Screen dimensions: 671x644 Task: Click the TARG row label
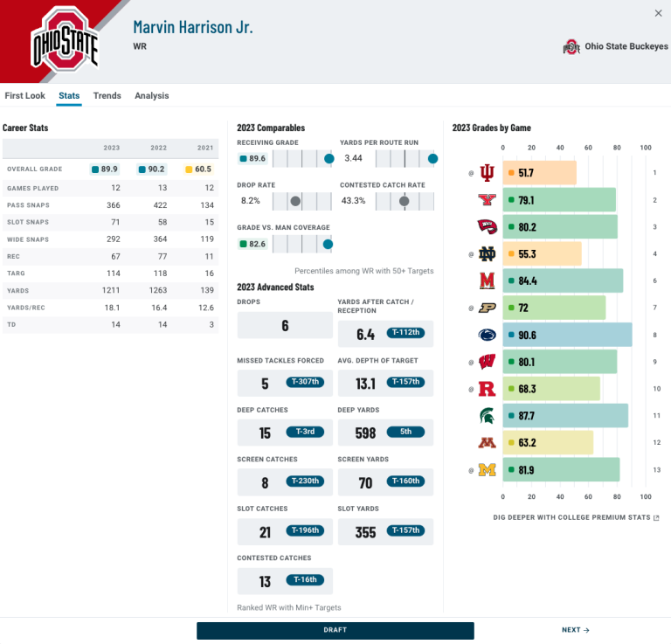[x=16, y=274]
